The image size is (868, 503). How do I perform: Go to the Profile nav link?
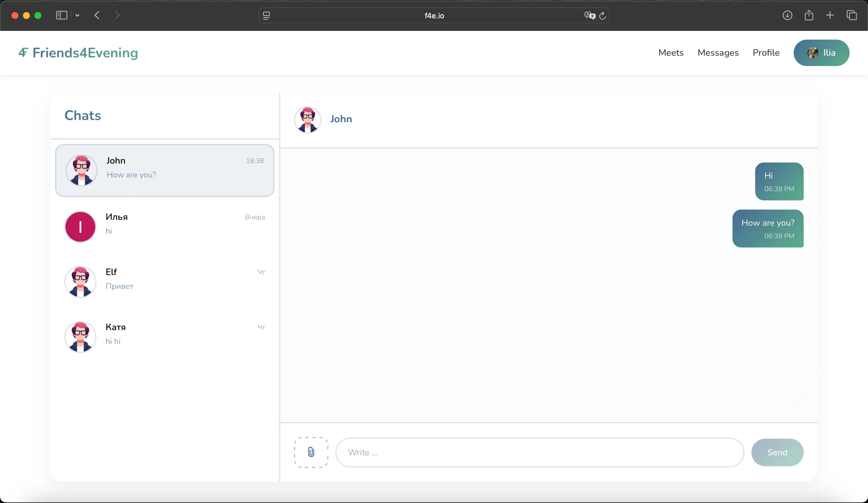766,53
